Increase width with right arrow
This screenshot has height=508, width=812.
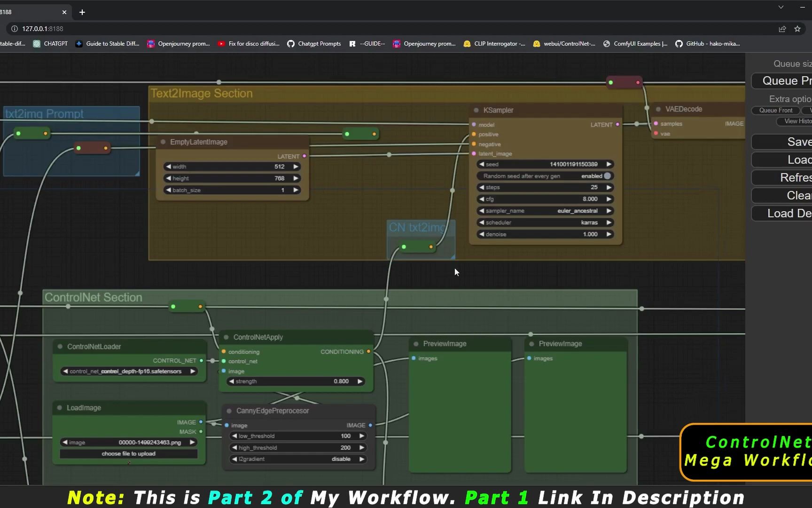[296, 167]
